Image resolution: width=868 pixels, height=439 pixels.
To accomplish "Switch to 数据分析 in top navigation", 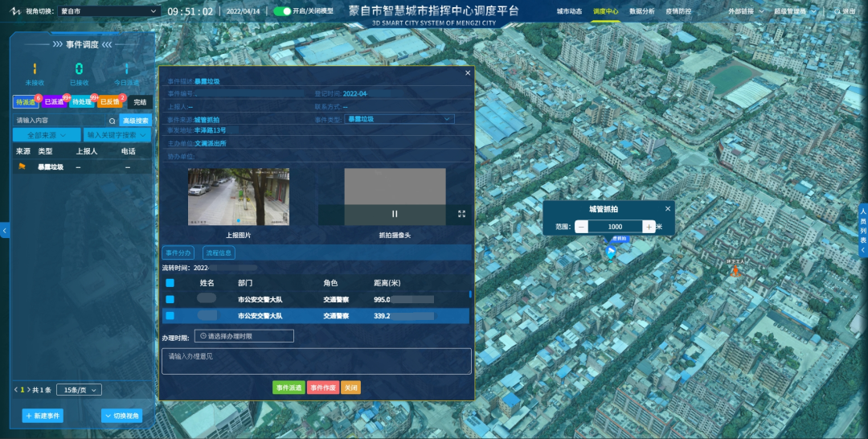I will coord(641,12).
